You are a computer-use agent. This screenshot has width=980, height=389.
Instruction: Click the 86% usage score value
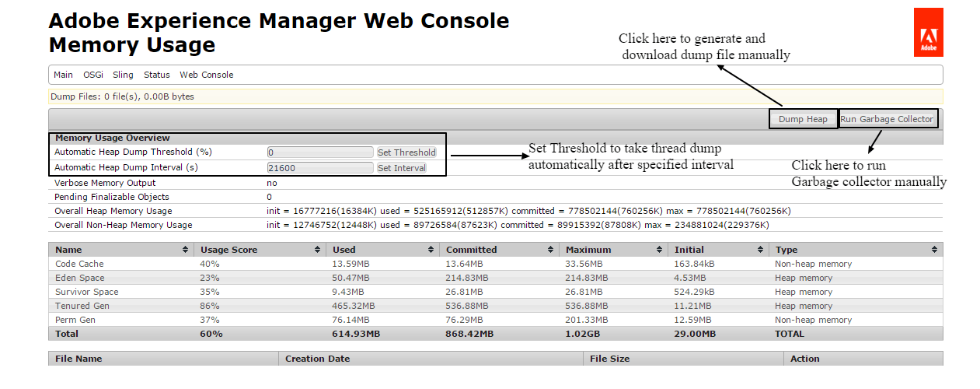[x=210, y=306]
